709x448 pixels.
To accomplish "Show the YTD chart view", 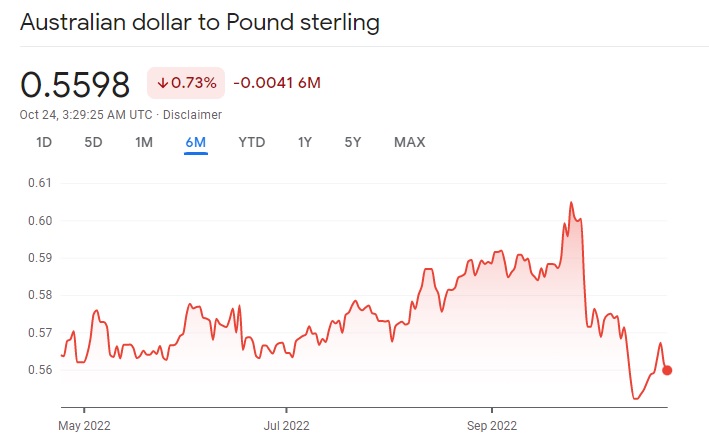I will [252, 142].
